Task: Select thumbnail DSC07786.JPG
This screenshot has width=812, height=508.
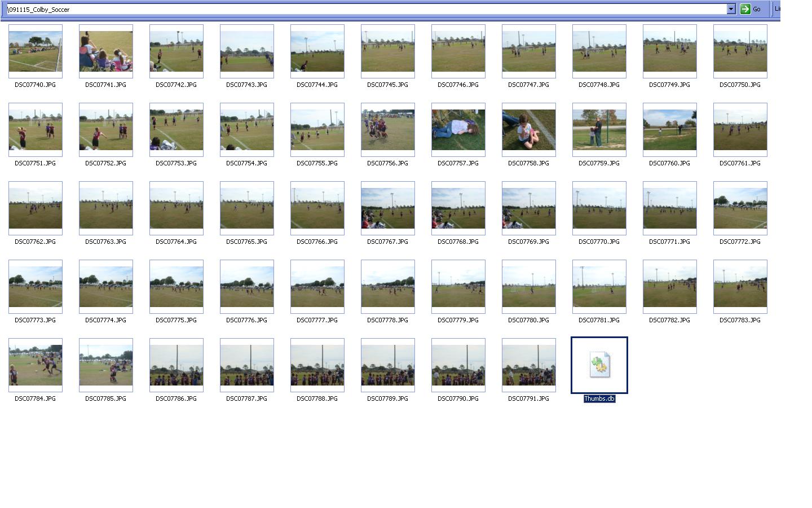Action: click(176, 365)
